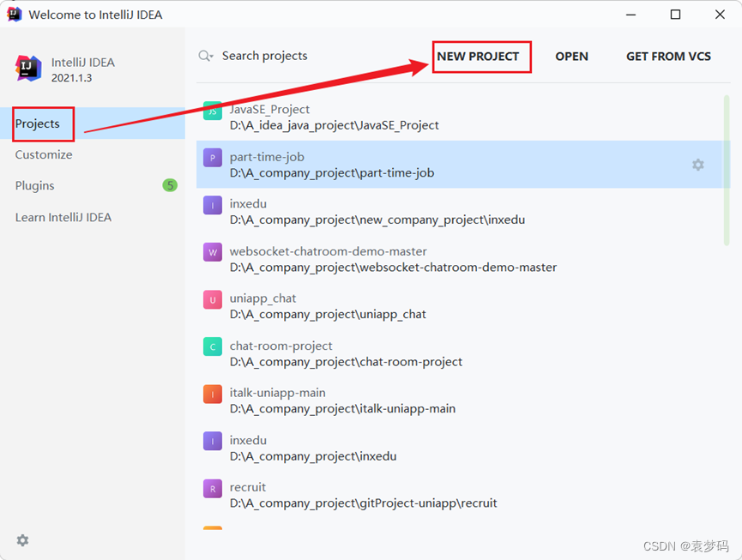
Task: Click the italk-uniapp-main project icon
Action: click(212, 394)
